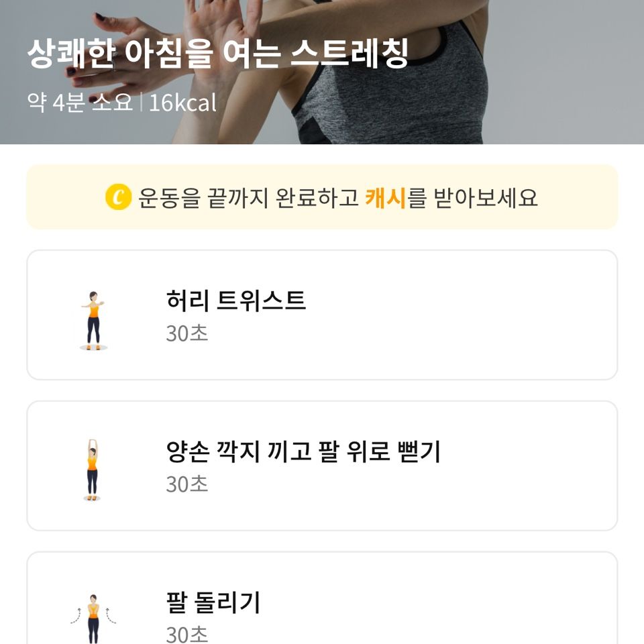Open the 팔 돌리기 exercise card
The height and width of the screenshot is (644, 644).
tap(322, 598)
